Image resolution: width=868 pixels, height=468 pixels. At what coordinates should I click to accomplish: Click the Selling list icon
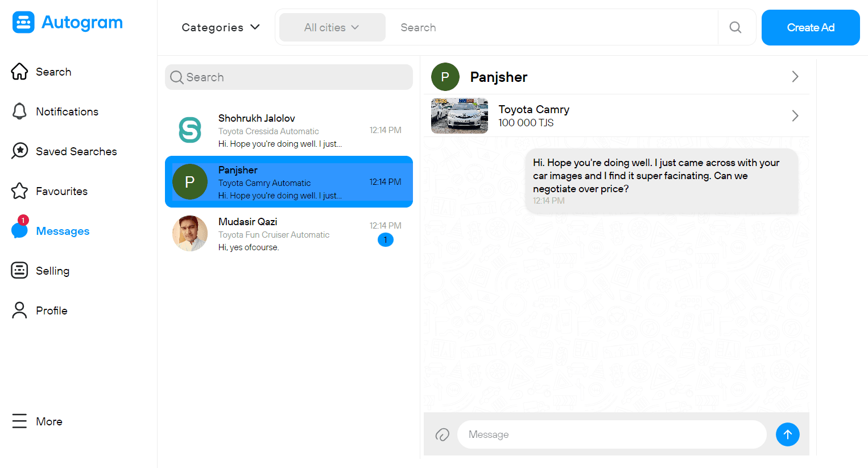pyautogui.click(x=19, y=271)
